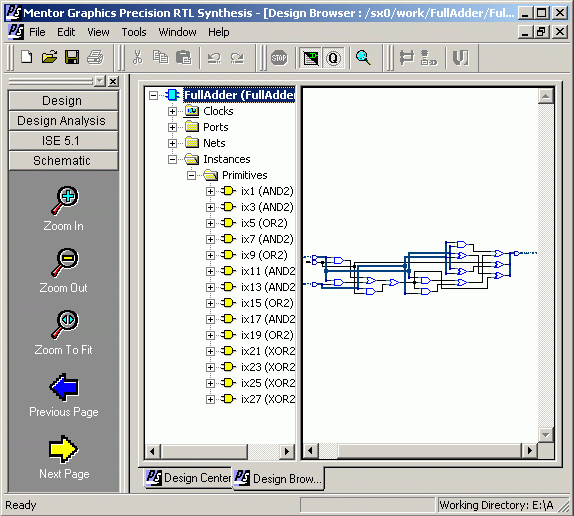This screenshot has width=574, height=516.
Task: Click the Design sidebar button
Action: pos(63,101)
